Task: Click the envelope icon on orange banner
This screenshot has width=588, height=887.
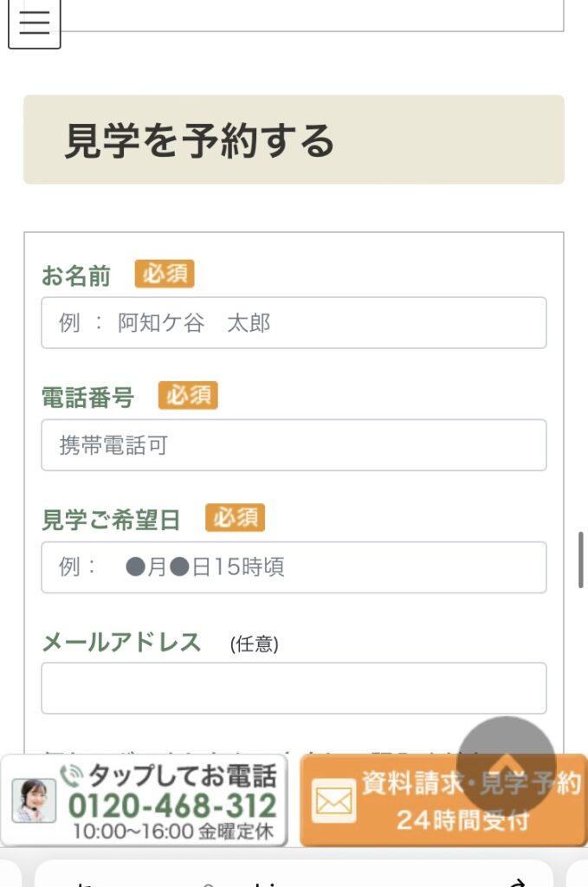Action: click(x=333, y=800)
